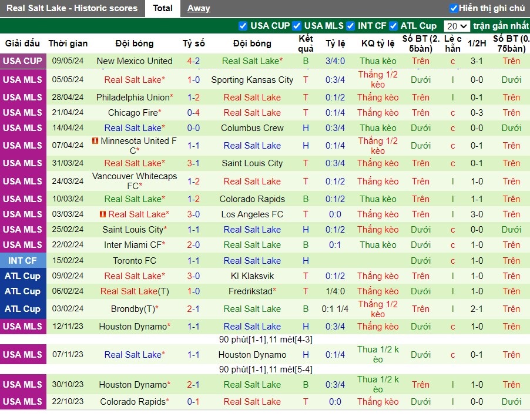
Task: Open Columbus Crew team link
Action: pyautogui.click(x=252, y=128)
